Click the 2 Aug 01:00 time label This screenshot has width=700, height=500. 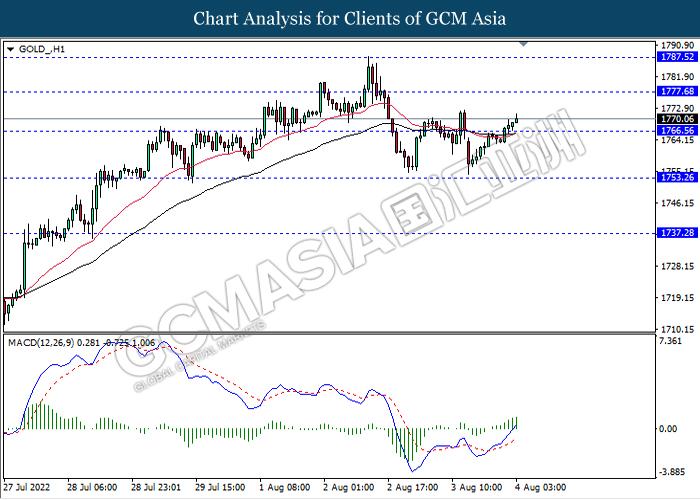pos(349,487)
